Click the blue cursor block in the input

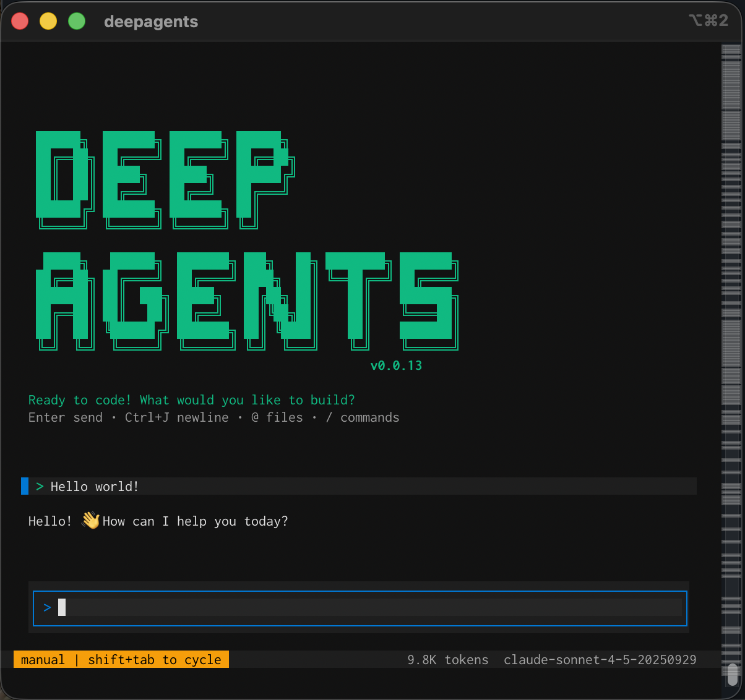(x=62, y=607)
